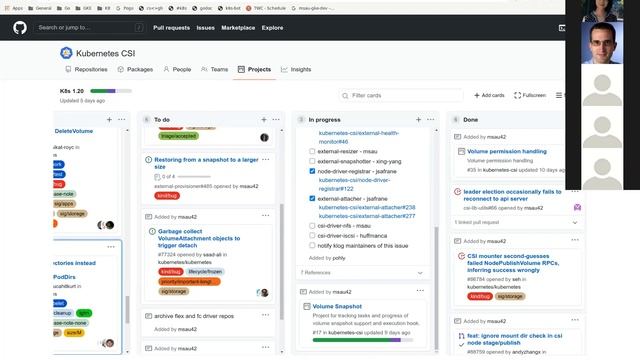Screen dimensions: 640x360
Task: Click the open issue icon beside Garbage collect
Action: (152, 231)
